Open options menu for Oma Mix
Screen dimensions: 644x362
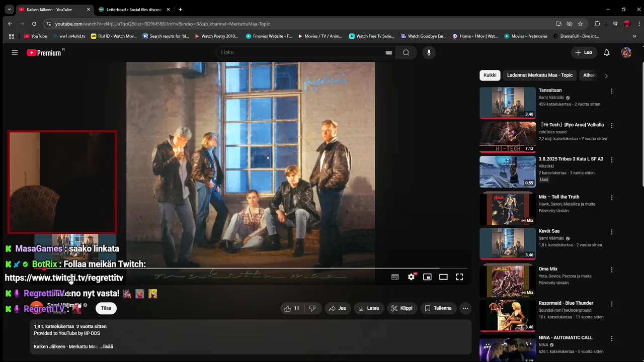point(612,270)
